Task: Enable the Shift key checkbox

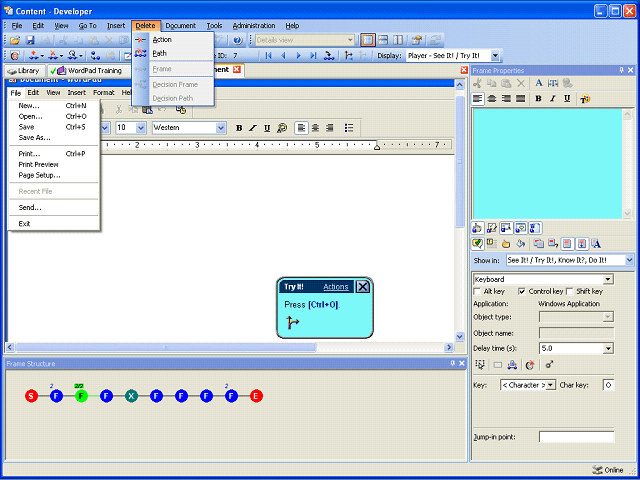Action: click(x=569, y=292)
